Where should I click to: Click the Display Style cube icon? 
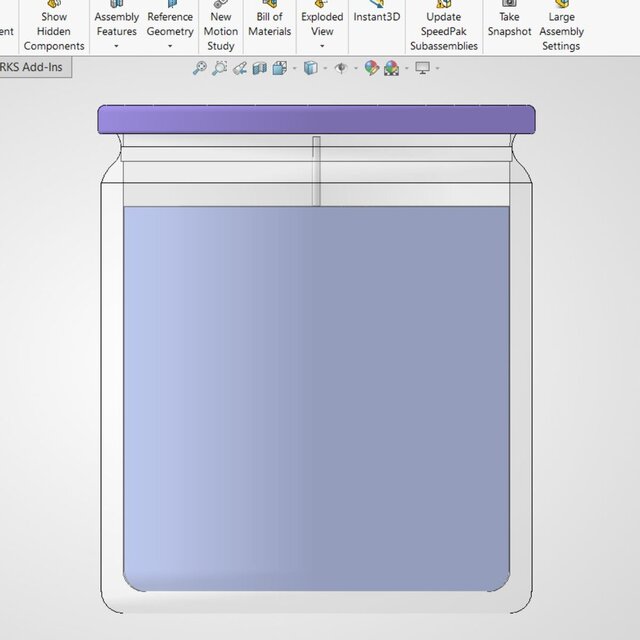pos(311,68)
